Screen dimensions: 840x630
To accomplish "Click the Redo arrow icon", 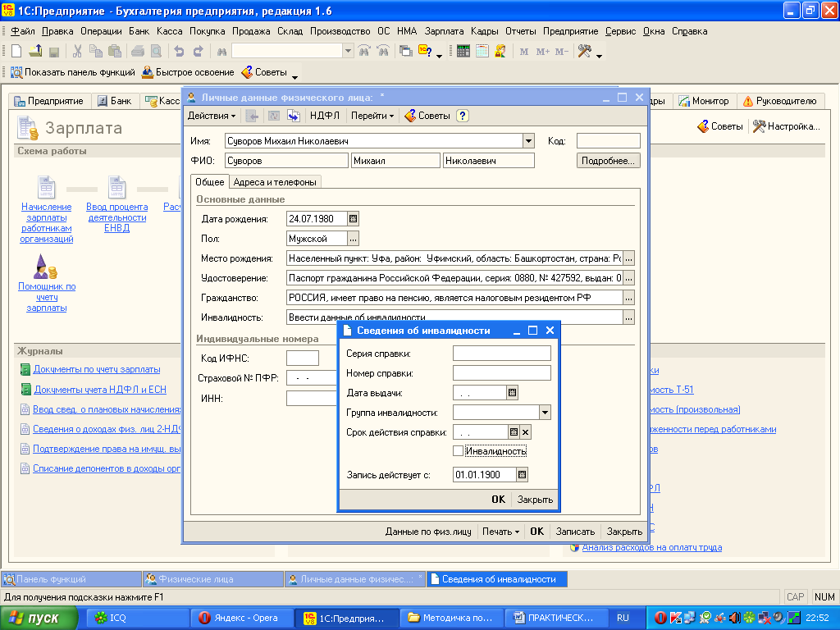I will click(x=199, y=52).
